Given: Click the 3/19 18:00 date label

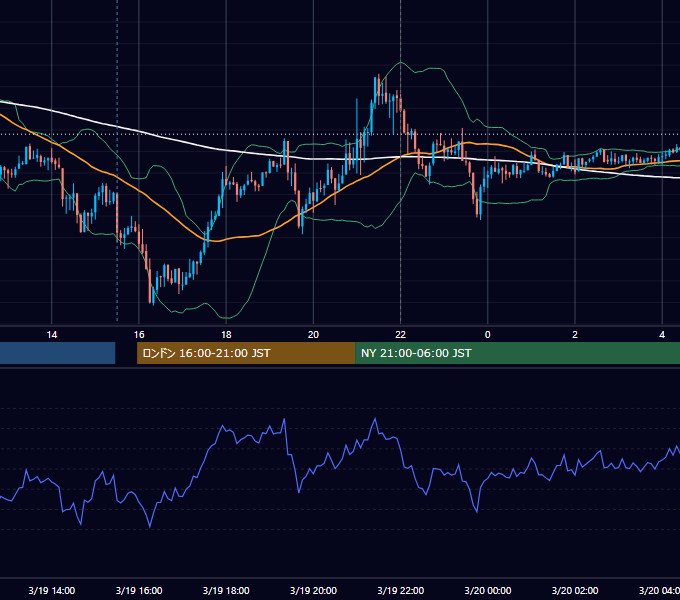Looking at the screenshot, I should (226, 590).
